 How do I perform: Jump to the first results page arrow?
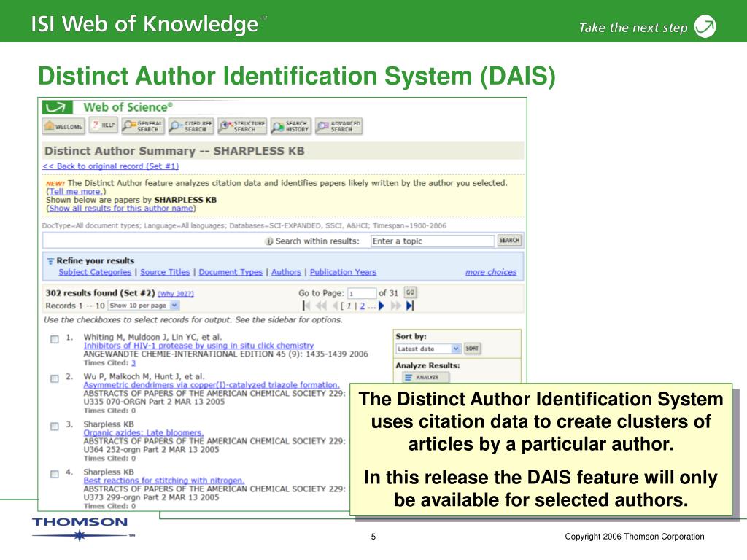click(306, 306)
